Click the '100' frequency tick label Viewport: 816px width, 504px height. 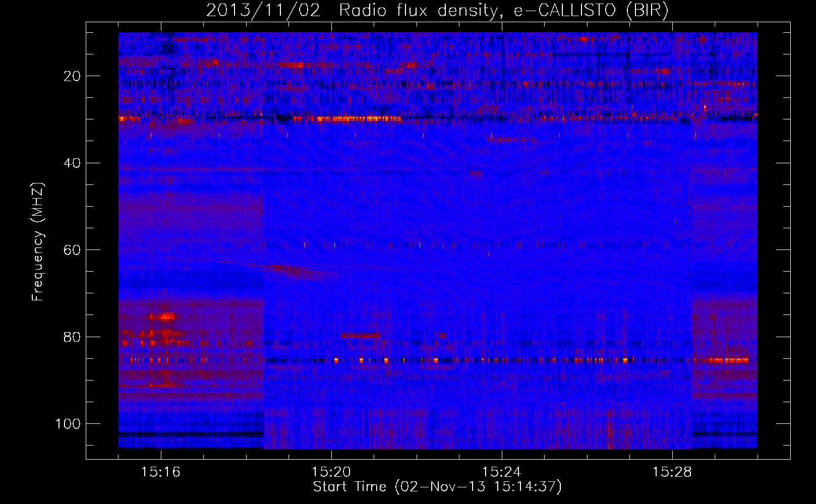pyautogui.click(x=69, y=424)
